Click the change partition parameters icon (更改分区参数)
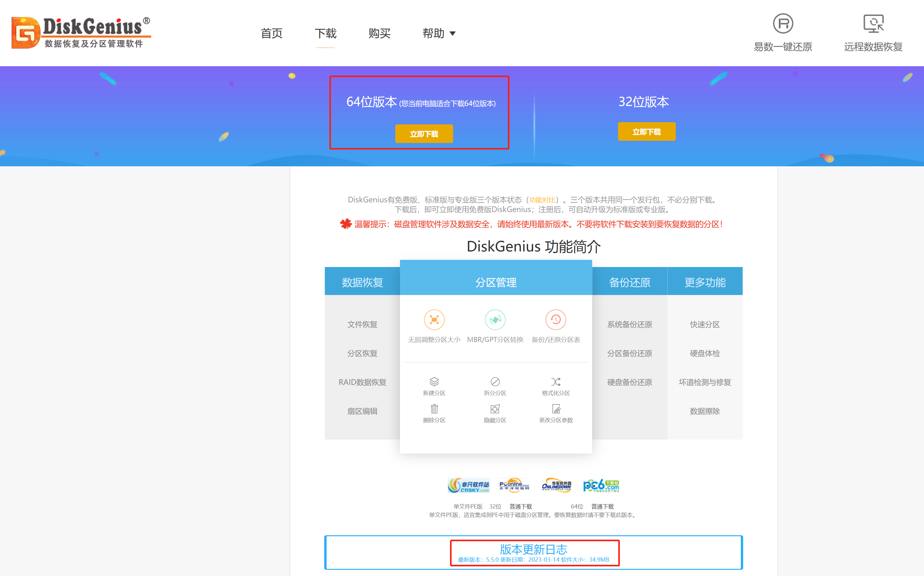Screen dimensions: 924x576 pos(556,409)
